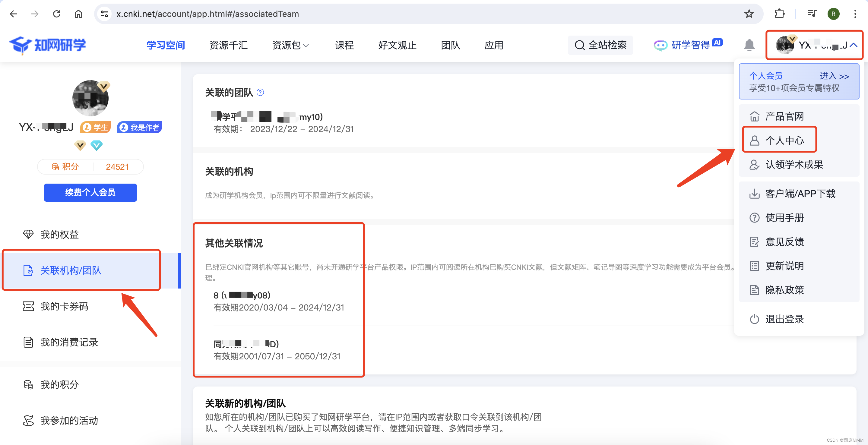The image size is (868, 445).
Task: Click the notification bell icon
Action: 749,45
